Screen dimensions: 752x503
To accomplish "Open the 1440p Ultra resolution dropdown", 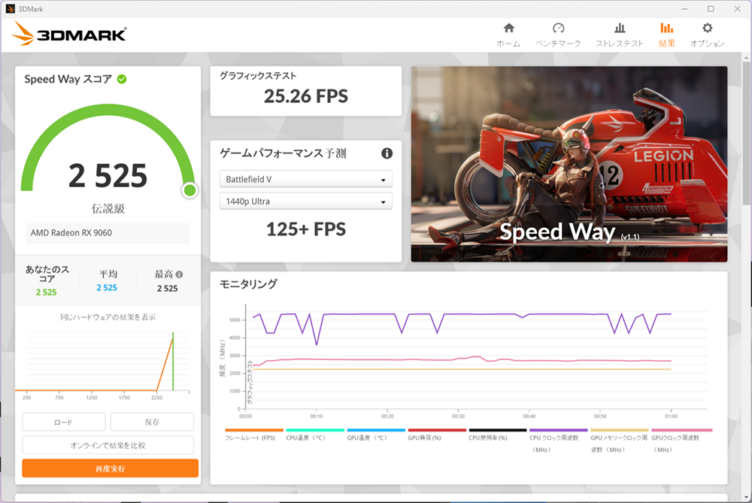I will pyautogui.click(x=306, y=202).
